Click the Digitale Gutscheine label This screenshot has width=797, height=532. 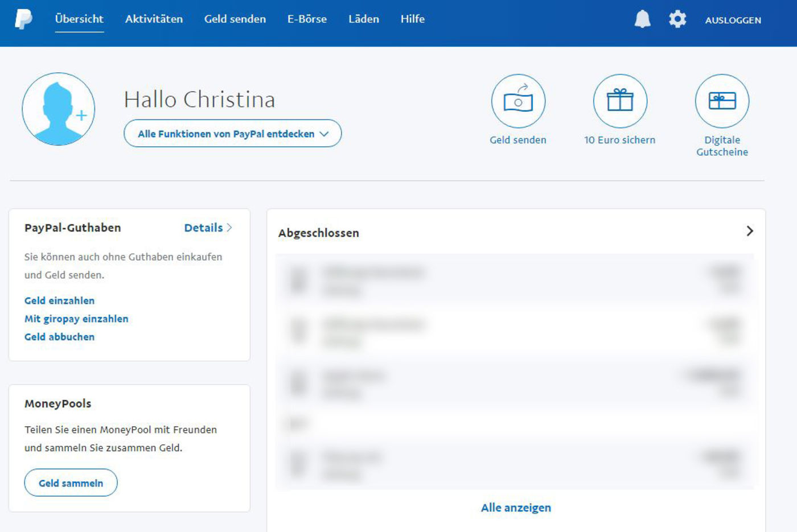722,146
